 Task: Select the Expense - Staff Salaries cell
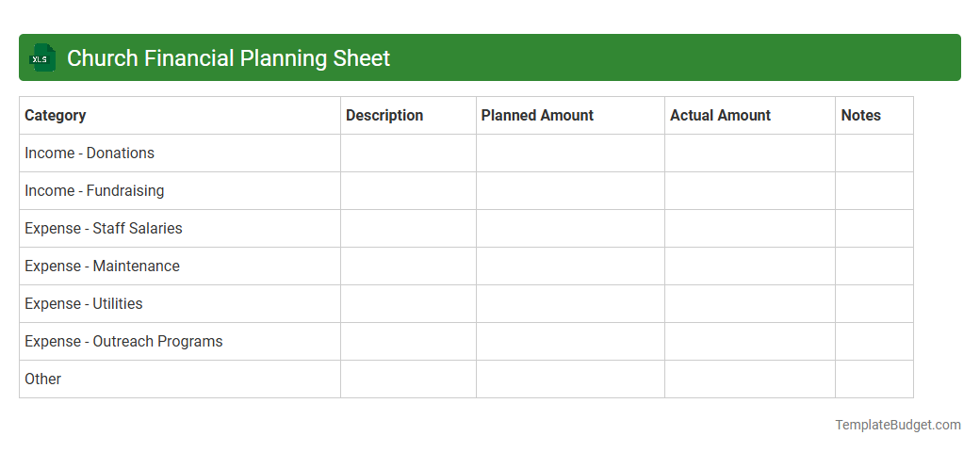180,229
